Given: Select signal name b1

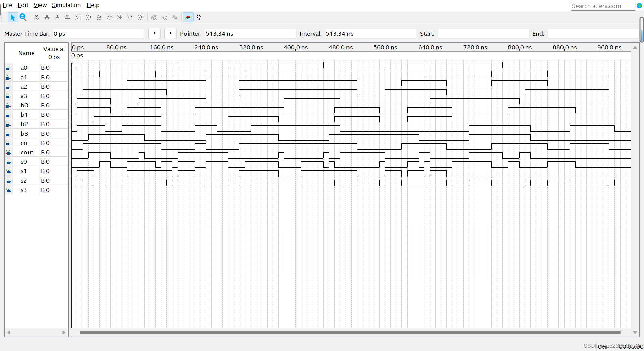Looking at the screenshot, I should (24, 115).
